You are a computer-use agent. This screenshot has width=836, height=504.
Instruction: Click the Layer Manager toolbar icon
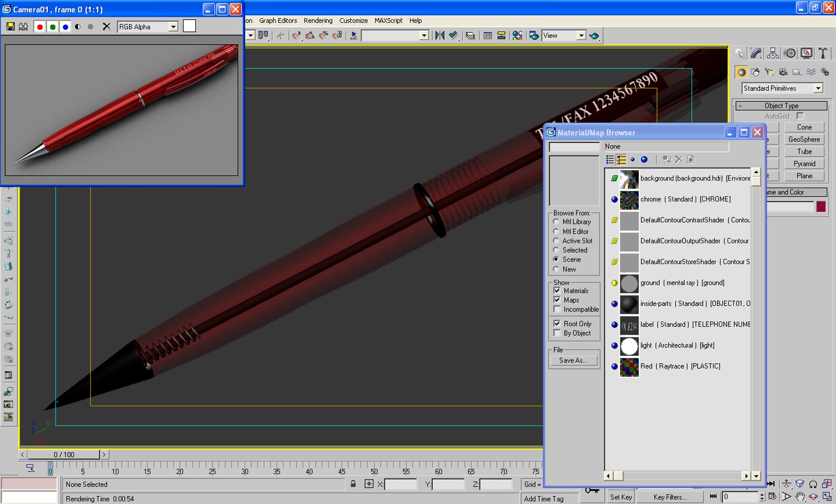pyautogui.click(x=470, y=35)
